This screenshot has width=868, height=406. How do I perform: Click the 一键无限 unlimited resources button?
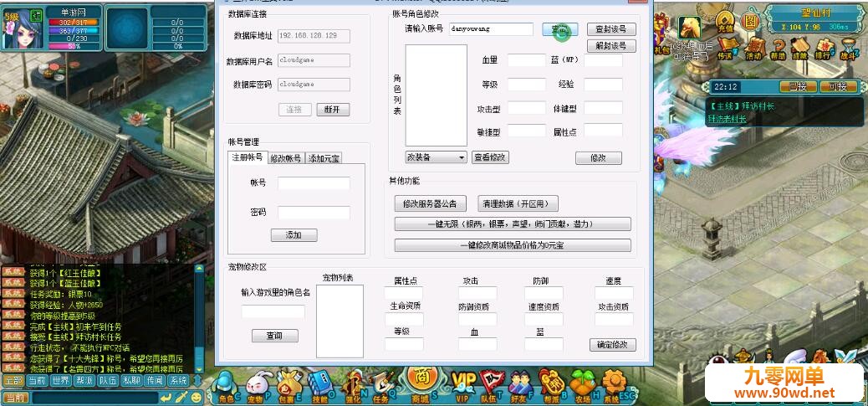(513, 224)
